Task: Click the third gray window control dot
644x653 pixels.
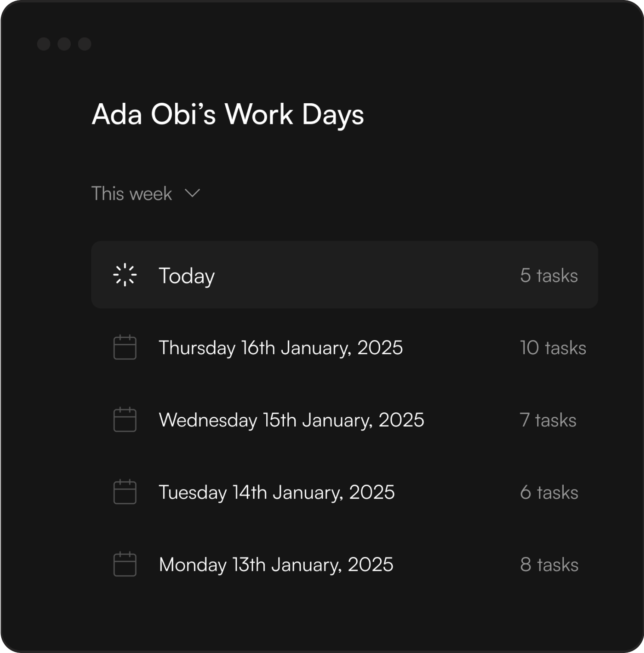Action: [x=85, y=44]
